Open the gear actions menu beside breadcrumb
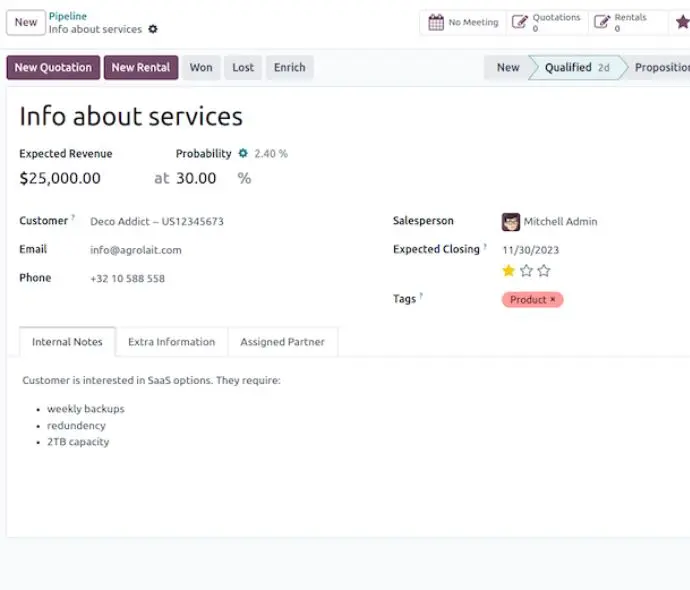 click(153, 29)
